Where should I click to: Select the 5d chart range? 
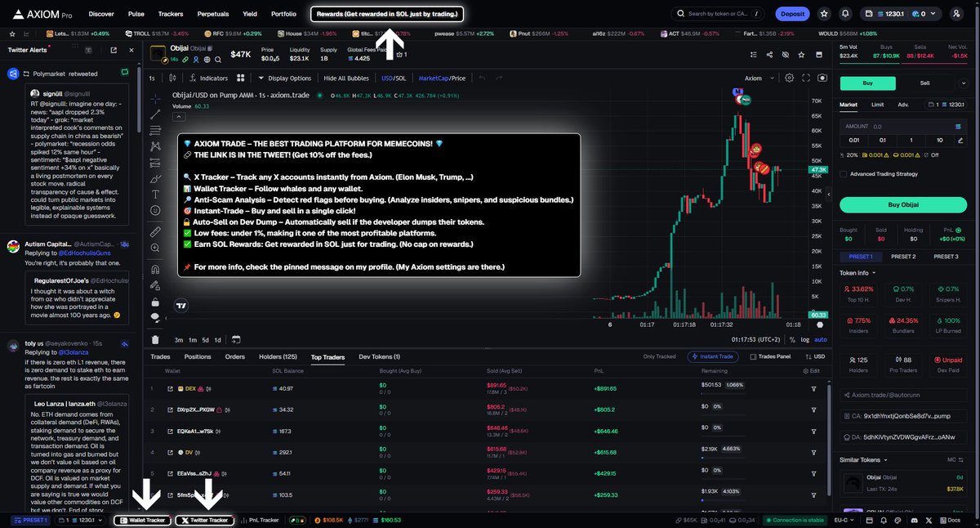pos(205,339)
